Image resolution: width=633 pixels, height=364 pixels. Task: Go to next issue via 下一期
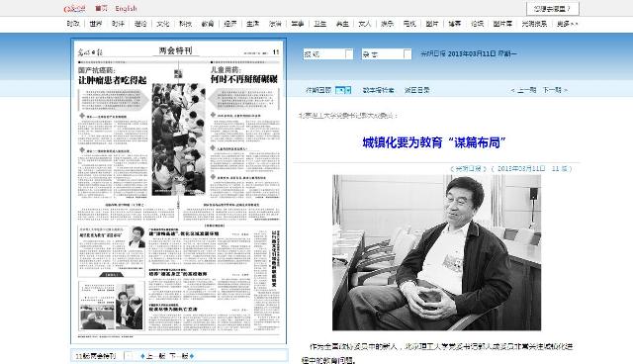555,90
